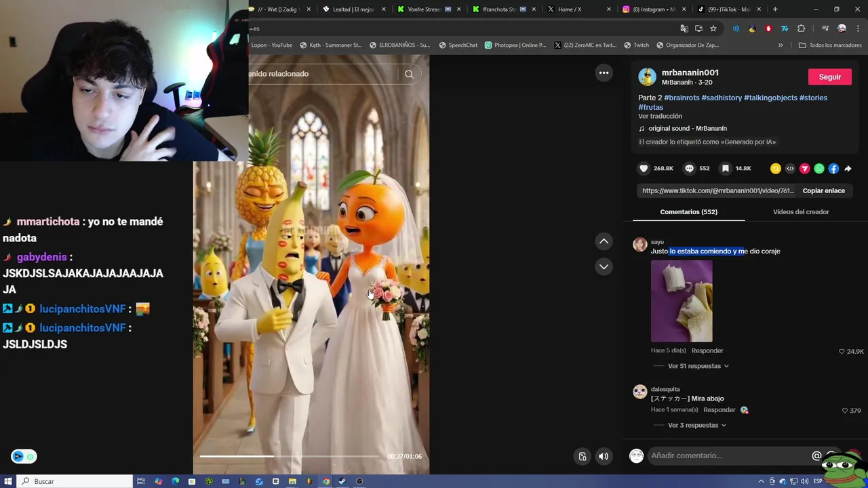Click Ver traducción link

tap(660, 117)
